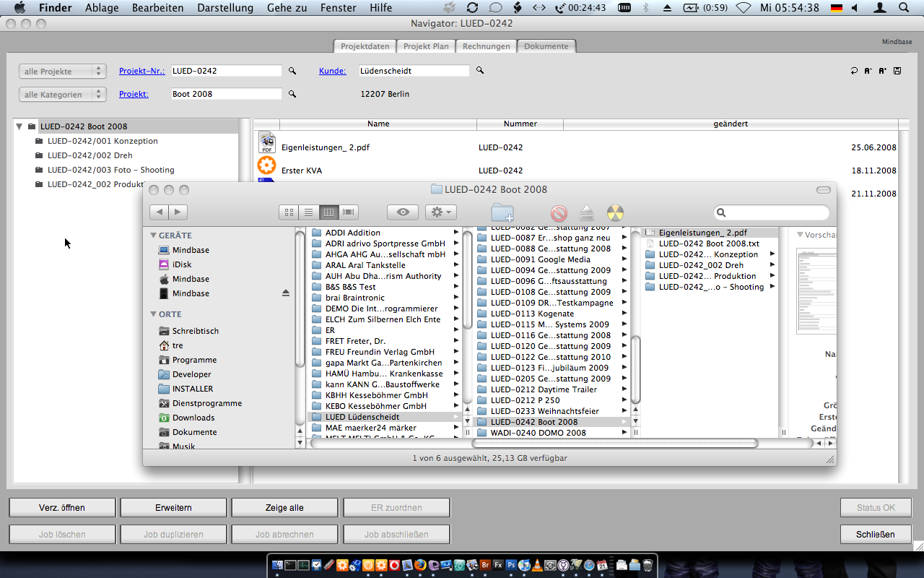Switch Finder to icon view

[x=289, y=212]
